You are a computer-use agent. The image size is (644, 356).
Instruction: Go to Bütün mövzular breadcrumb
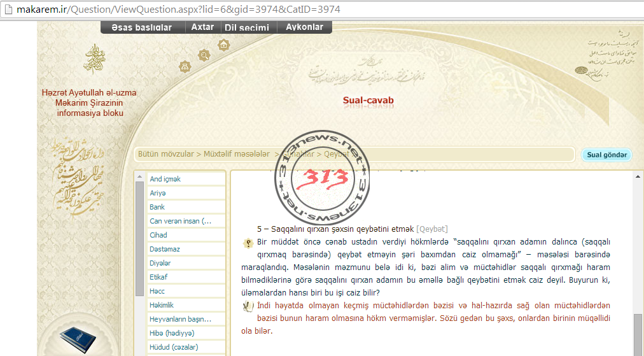166,154
